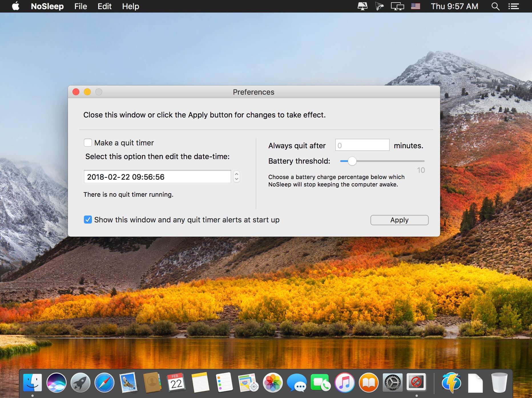Open the File menu
Image resolution: width=532 pixels, height=398 pixels.
[80, 6]
